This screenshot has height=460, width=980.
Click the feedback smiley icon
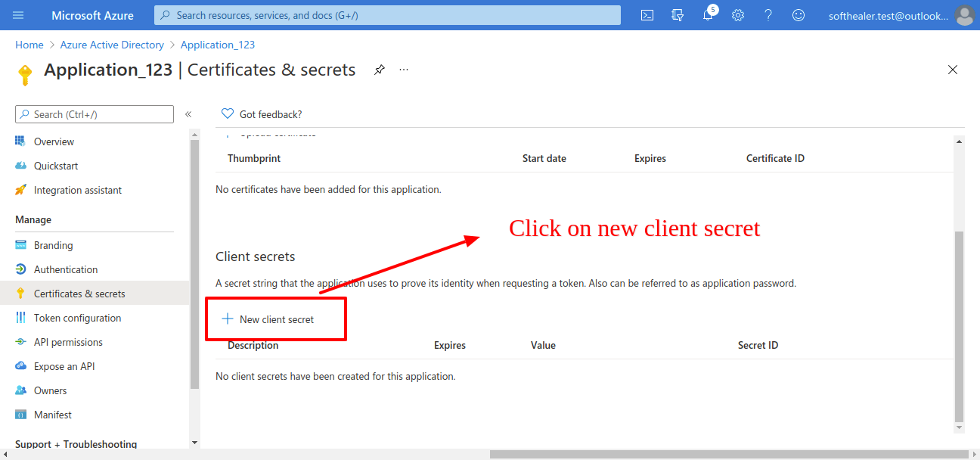click(799, 15)
